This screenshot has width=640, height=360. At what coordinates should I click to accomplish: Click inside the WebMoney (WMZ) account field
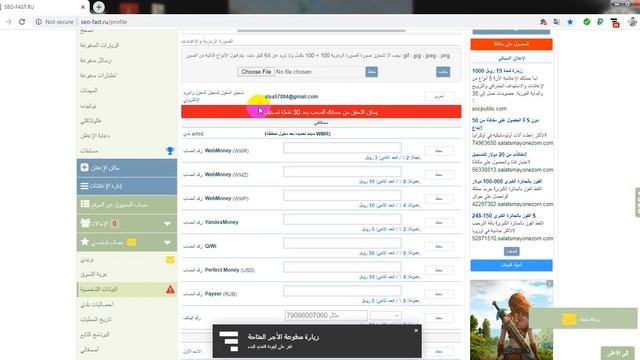(342, 172)
